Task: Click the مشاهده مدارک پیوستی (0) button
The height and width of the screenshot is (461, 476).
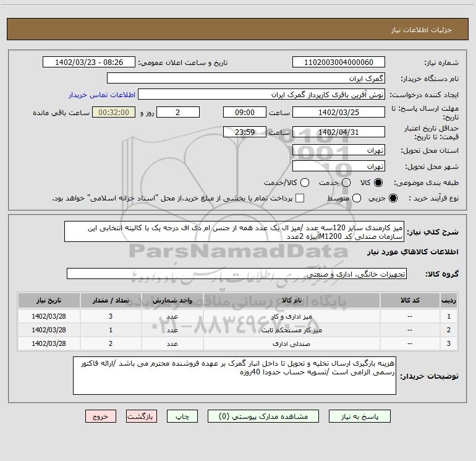Action: (263, 416)
